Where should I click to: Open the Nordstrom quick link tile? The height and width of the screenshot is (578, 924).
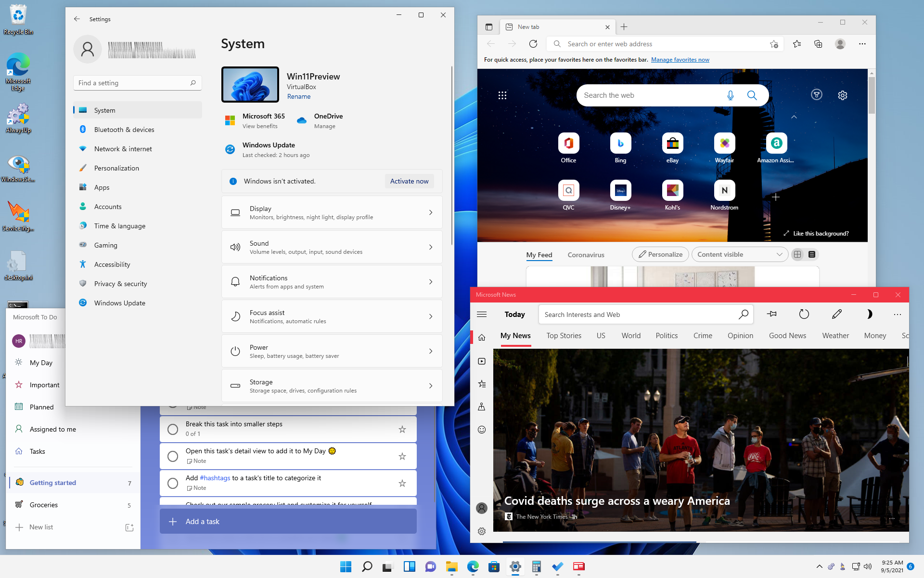click(724, 195)
